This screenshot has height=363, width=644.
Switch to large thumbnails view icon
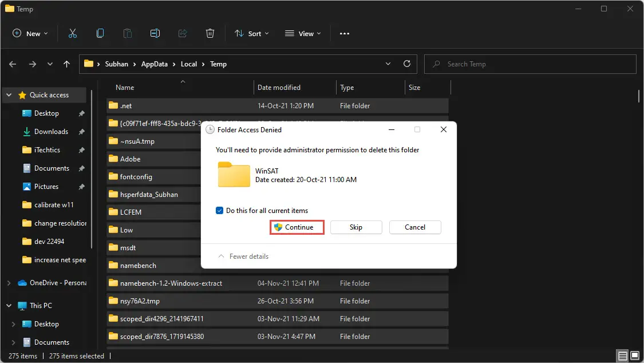[x=635, y=356]
